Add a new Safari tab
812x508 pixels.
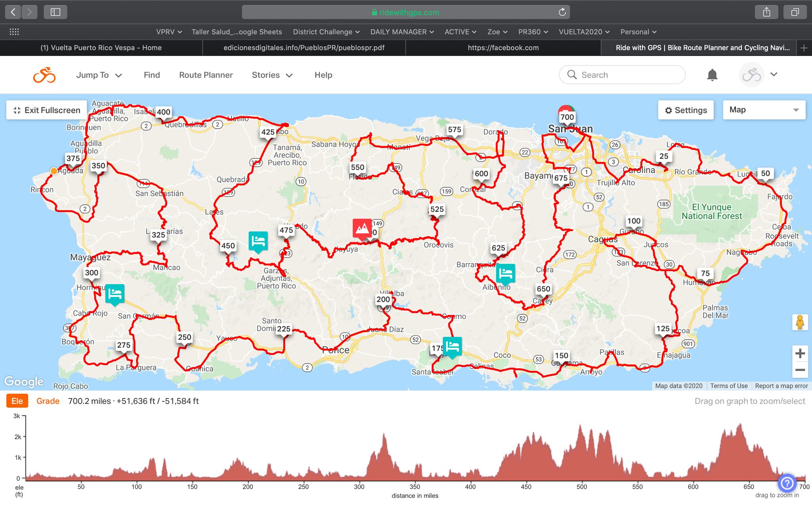(x=804, y=48)
